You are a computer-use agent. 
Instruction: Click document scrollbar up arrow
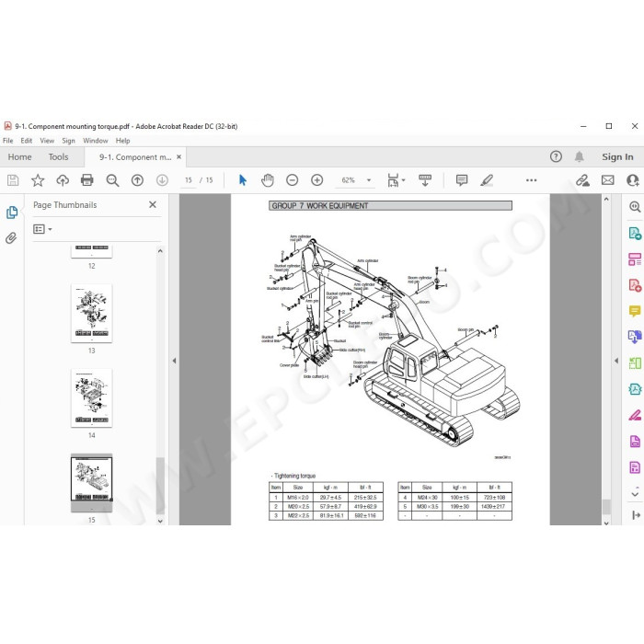pos(606,199)
